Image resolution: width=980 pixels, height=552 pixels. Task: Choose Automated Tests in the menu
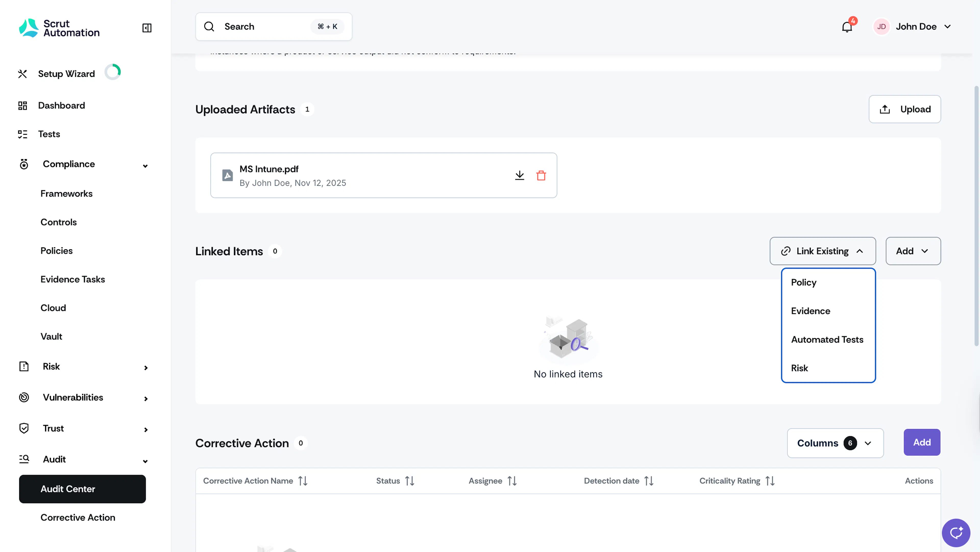point(828,340)
